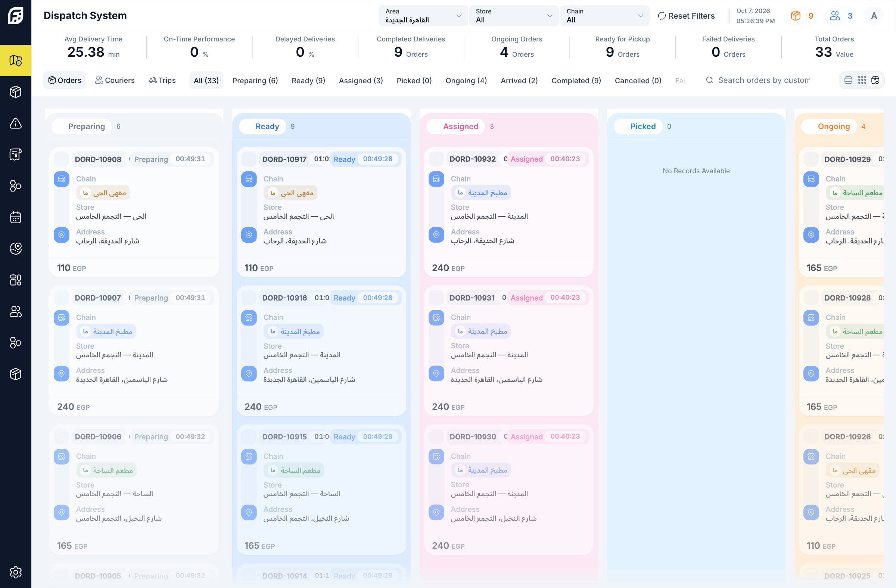This screenshot has width=896, height=588.
Task: Tick the checkbox on order DORD-10907
Action: (61, 298)
